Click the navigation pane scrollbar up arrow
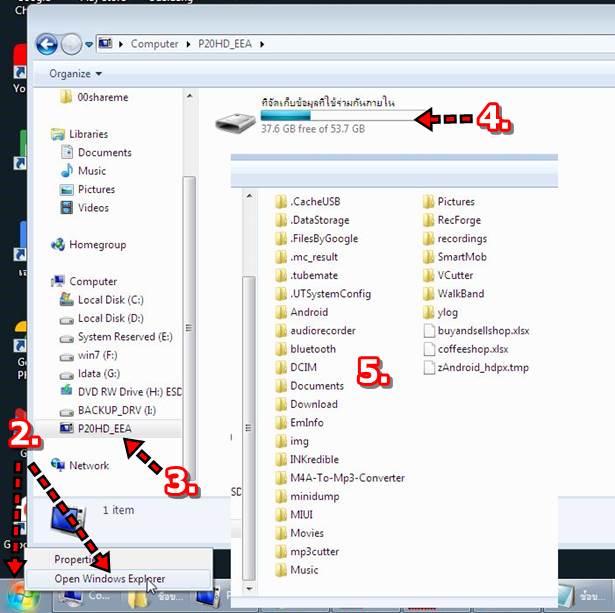This screenshot has height=613, width=615. pos(189,96)
